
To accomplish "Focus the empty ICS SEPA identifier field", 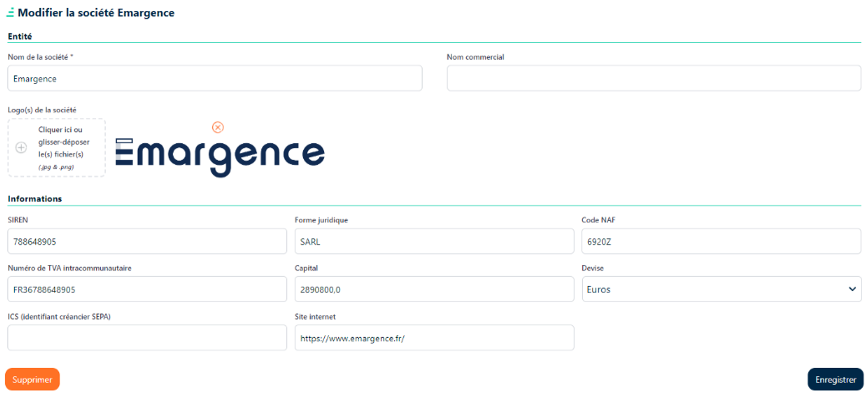I will (x=147, y=337).
